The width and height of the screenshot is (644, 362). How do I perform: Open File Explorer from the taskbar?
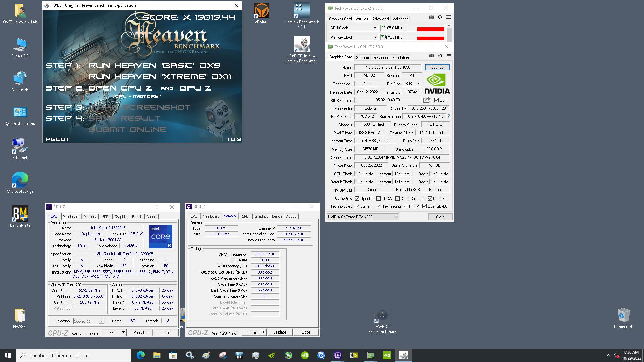(157, 355)
